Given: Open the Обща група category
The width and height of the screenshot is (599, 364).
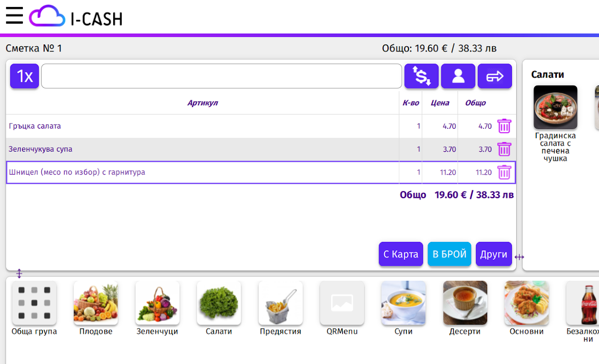Looking at the screenshot, I should (34, 308).
